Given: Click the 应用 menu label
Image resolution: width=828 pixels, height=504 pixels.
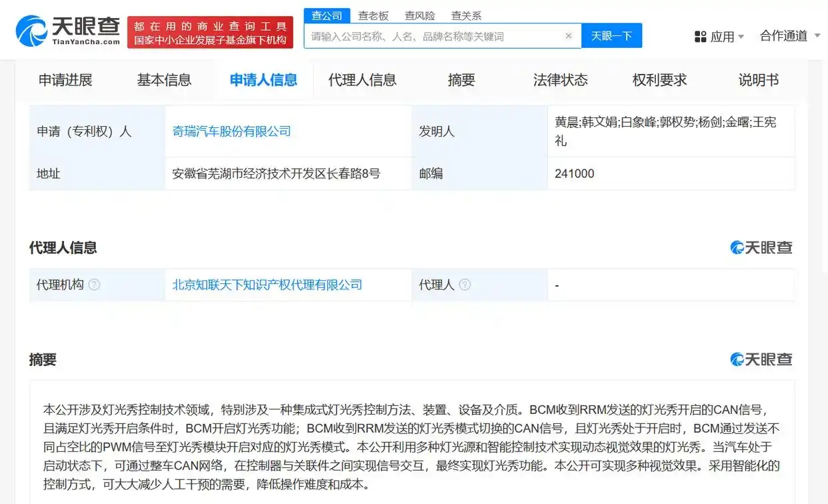Looking at the screenshot, I should click(x=722, y=37).
